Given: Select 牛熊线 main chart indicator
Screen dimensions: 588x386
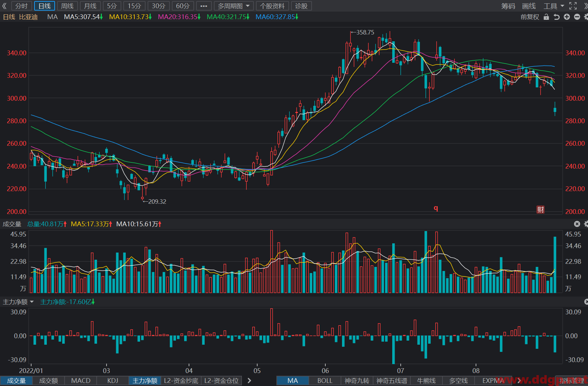Looking at the screenshot, I should coord(426,381).
